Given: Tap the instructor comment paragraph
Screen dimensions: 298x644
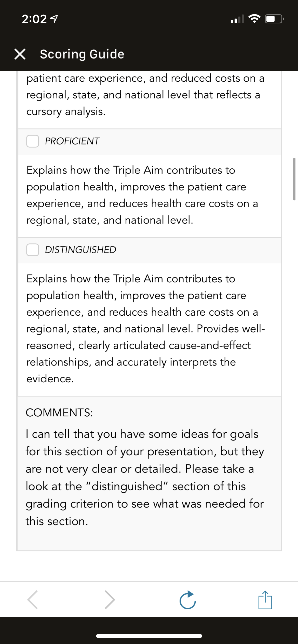Looking at the screenshot, I should click(145, 477).
